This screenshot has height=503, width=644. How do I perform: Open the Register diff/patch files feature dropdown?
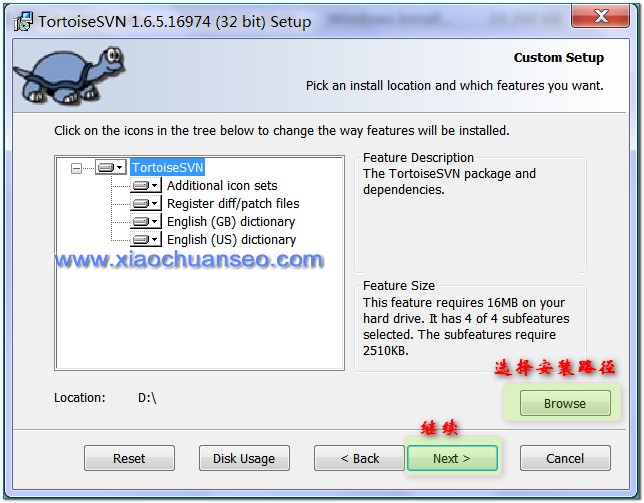point(146,204)
